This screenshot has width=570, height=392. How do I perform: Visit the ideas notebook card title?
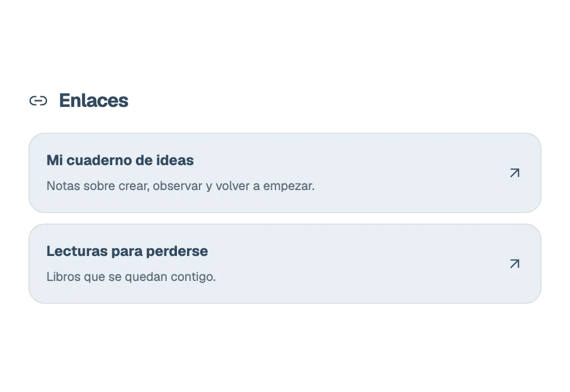[120, 160]
